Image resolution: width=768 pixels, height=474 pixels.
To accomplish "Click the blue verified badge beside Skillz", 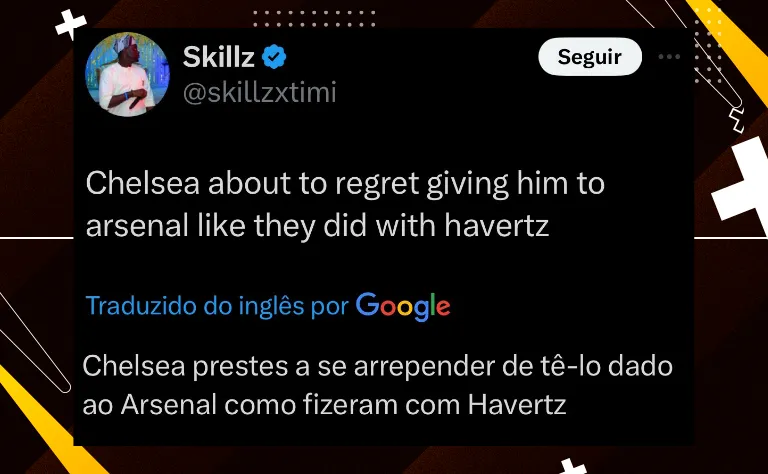I will (x=274, y=57).
